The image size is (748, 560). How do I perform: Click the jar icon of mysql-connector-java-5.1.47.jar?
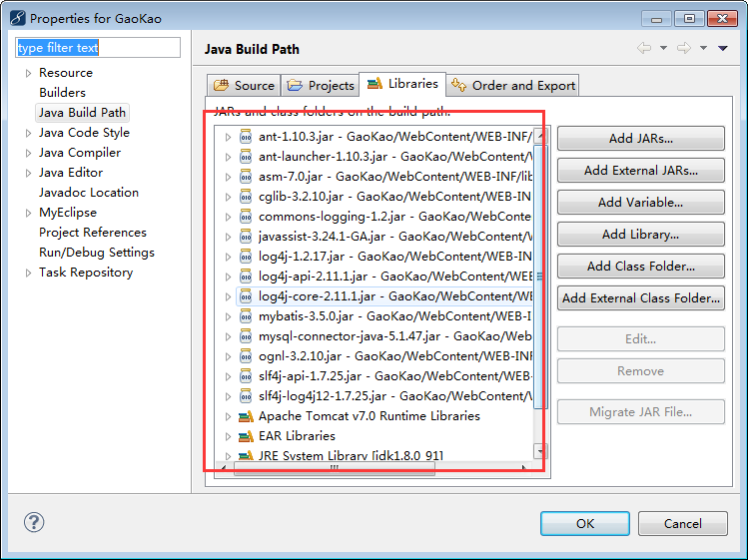(x=246, y=336)
